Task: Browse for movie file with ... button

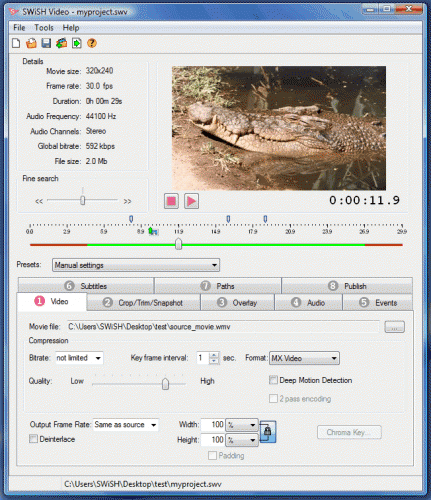Action: point(395,327)
